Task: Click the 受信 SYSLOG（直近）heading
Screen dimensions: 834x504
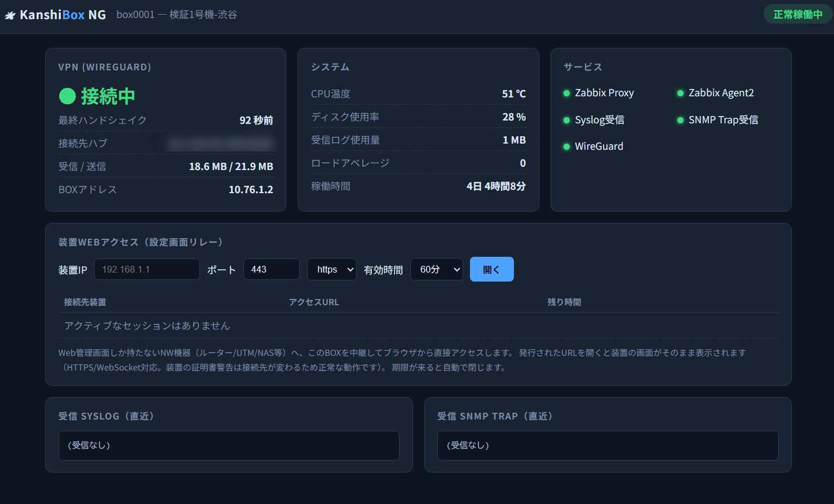Action: (107, 416)
